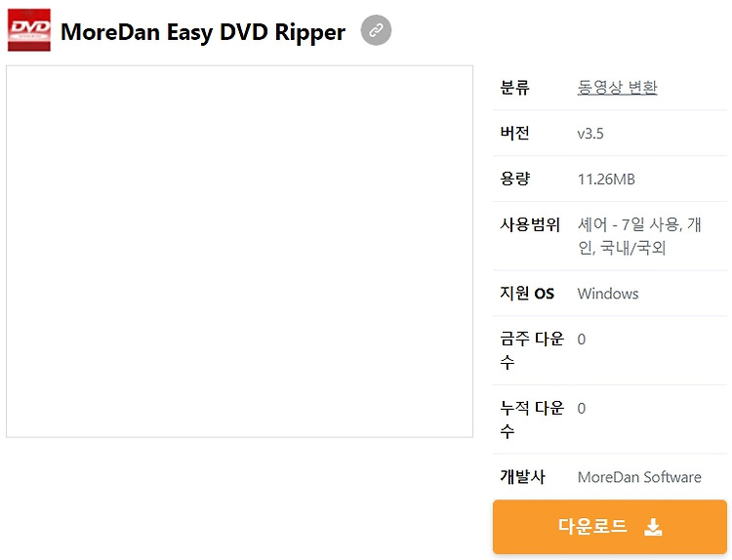Click the 지원 OS row label
Image resolution: width=732 pixels, height=560 pixels.
click(x=527, y=293)
